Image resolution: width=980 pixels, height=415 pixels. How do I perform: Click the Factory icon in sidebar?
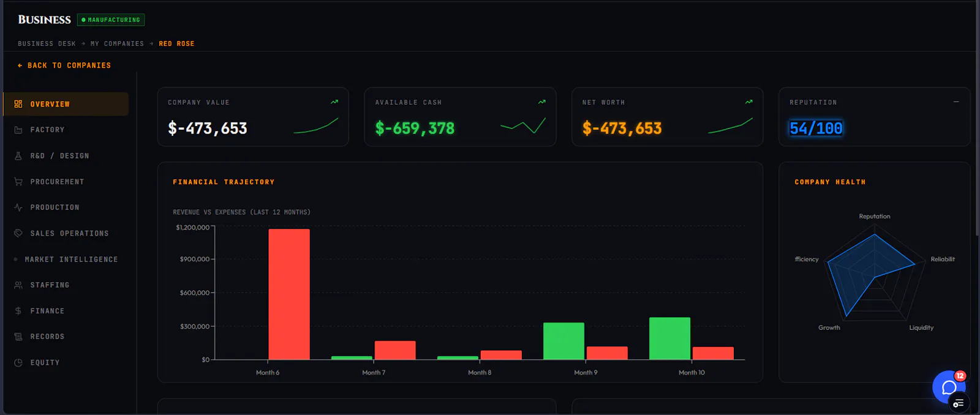pyautogui.click(x=18, y=130)
